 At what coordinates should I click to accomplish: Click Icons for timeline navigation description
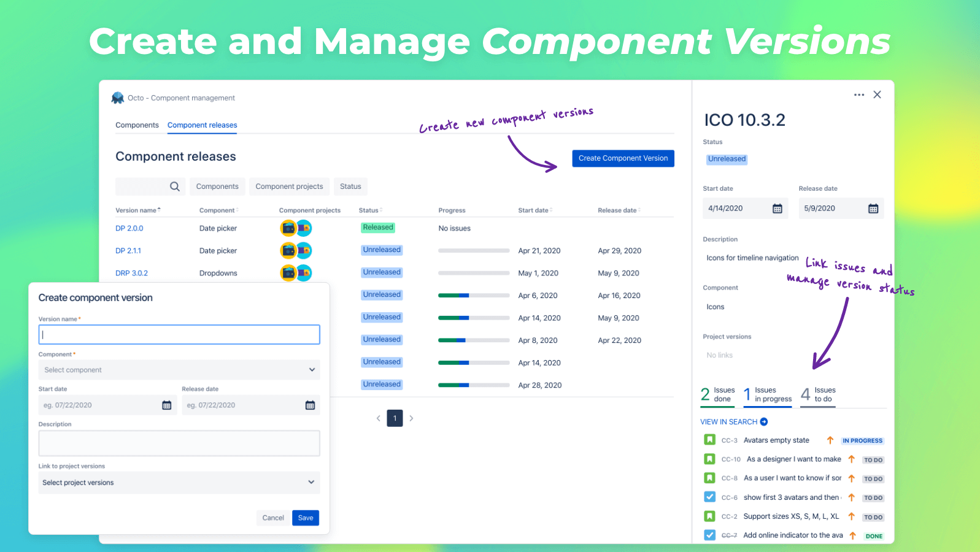point(752,258)
